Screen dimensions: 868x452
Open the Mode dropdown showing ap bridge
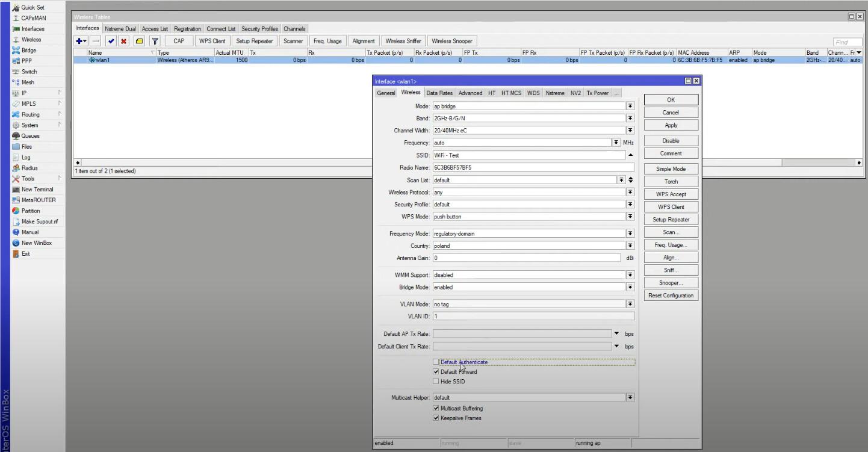[630, 106]
